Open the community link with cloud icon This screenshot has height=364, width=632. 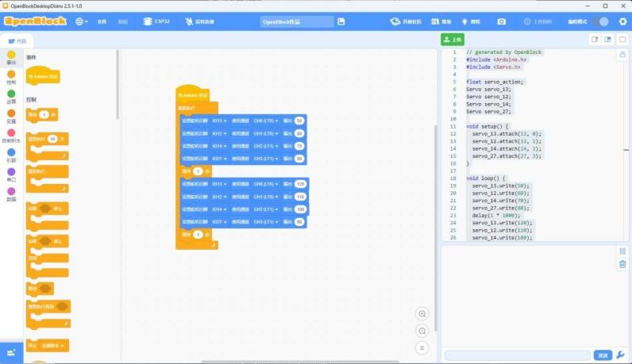406,21
